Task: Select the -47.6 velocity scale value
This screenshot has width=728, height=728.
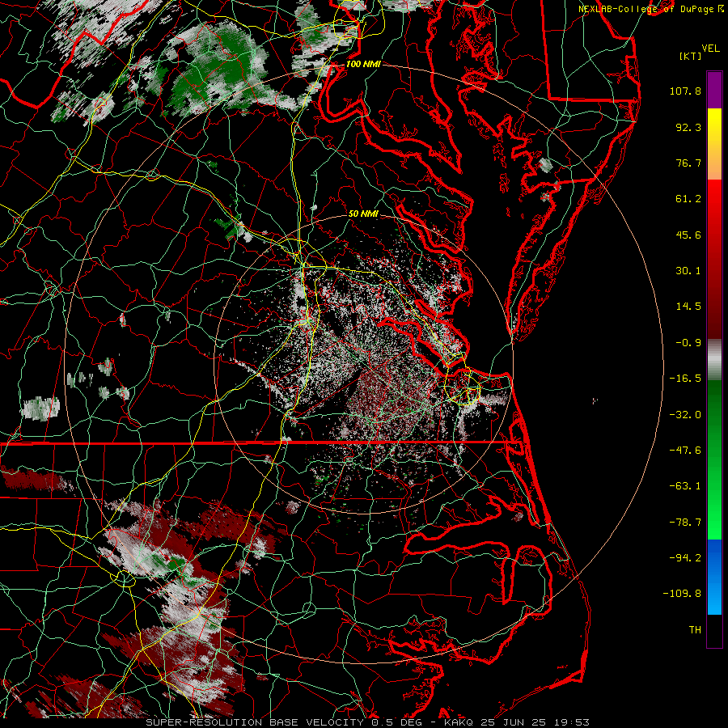Action: tap(685, 451)
